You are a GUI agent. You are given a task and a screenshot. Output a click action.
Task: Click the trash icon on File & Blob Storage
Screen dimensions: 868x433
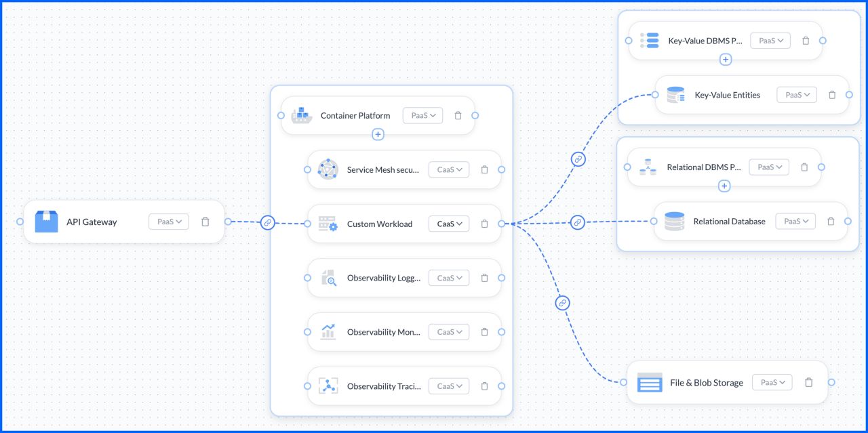[x=808, y=382]
